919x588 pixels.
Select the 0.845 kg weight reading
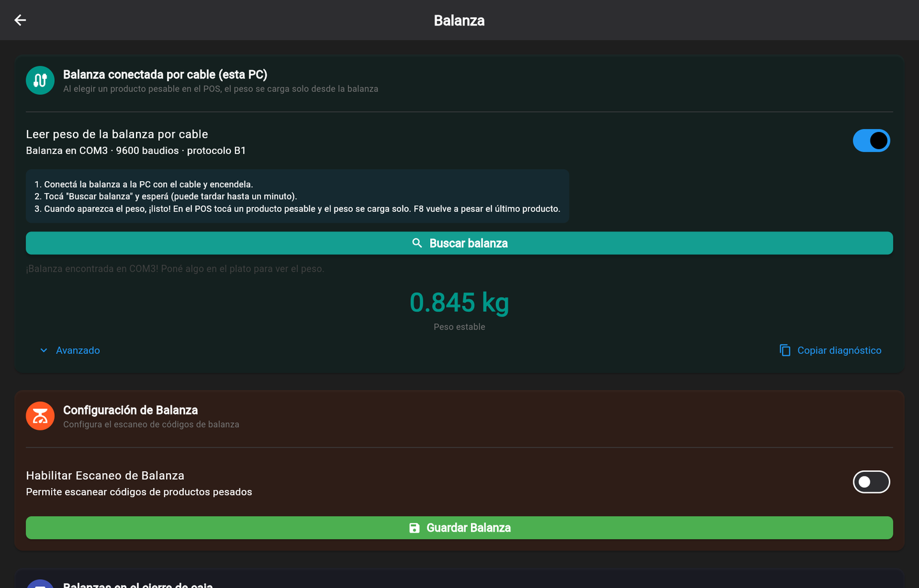pos(459,302)
